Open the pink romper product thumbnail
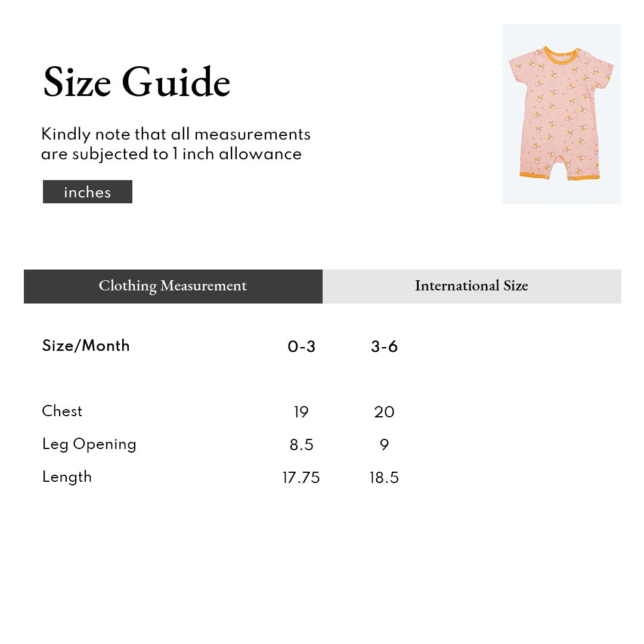Viewport: 644px width, 644px height. click(561, 114)
